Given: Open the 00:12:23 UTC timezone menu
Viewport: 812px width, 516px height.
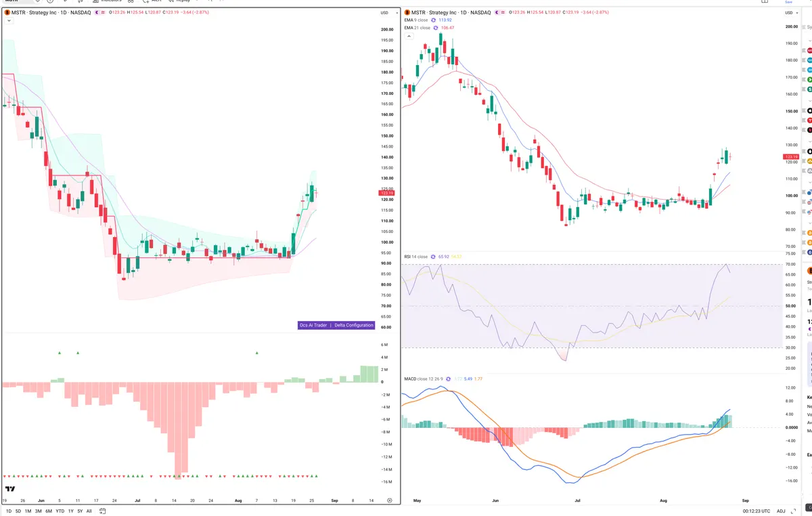Looking at the screenshot, I should (x=755, y=511).
